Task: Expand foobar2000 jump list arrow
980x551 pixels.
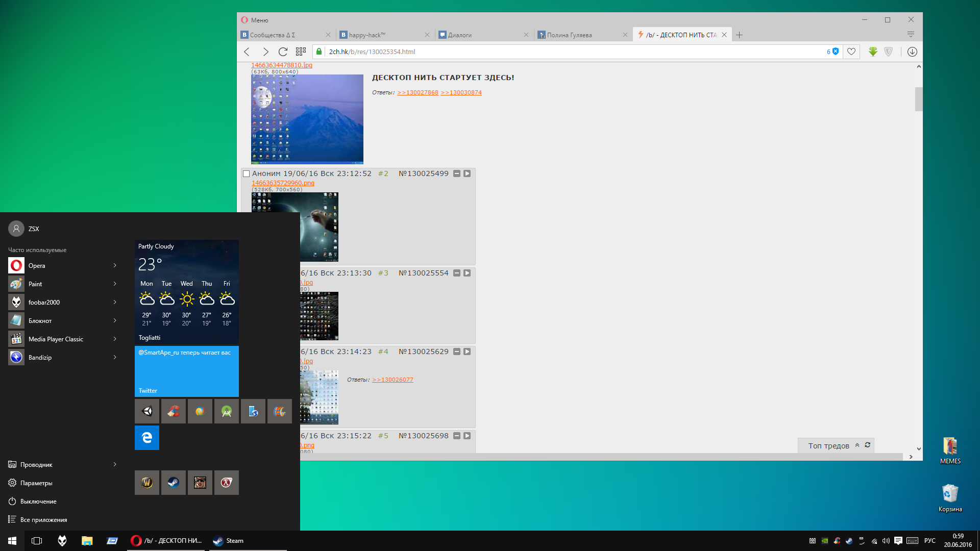Action: 115,302
